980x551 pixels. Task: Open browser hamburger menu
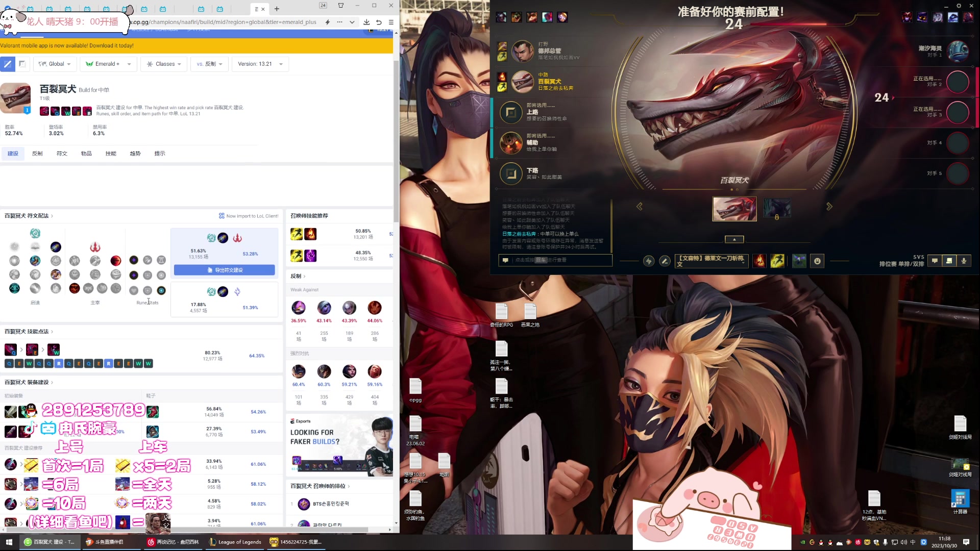click(391, 22)
